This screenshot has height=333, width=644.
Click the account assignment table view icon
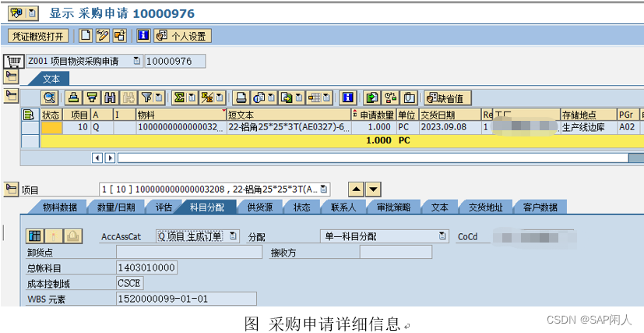pyautogui.click(x=36, y=236)
